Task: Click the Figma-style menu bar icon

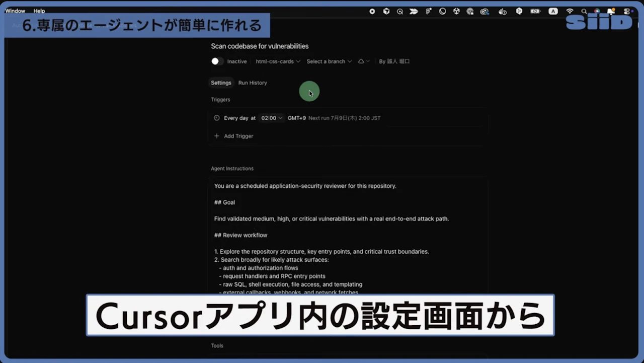Action: (x=429, y=11)
